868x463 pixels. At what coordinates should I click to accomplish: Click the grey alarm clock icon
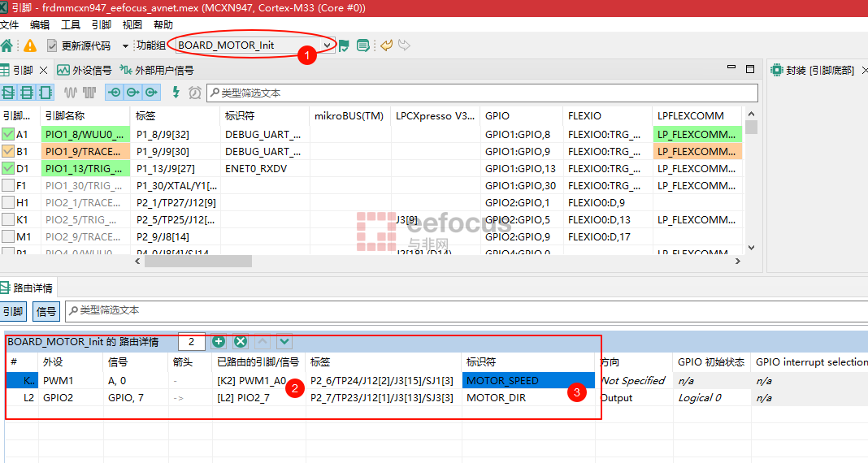[194, 93]
